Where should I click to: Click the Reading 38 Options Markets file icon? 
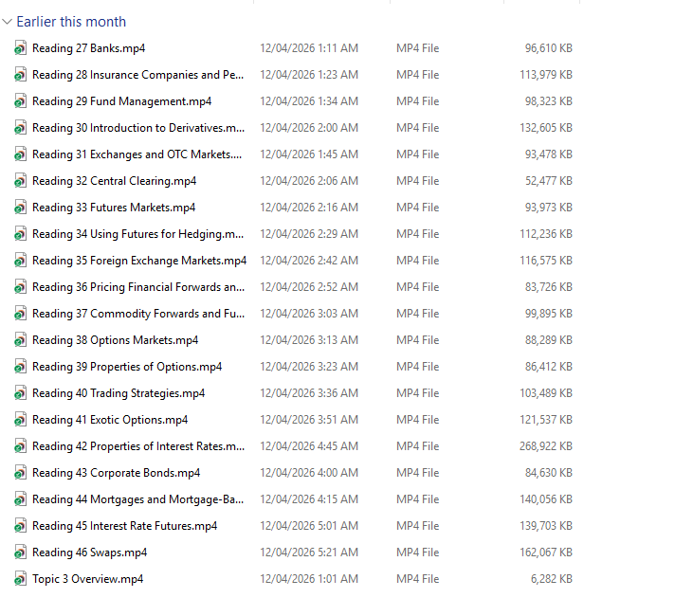coord(21,340)
